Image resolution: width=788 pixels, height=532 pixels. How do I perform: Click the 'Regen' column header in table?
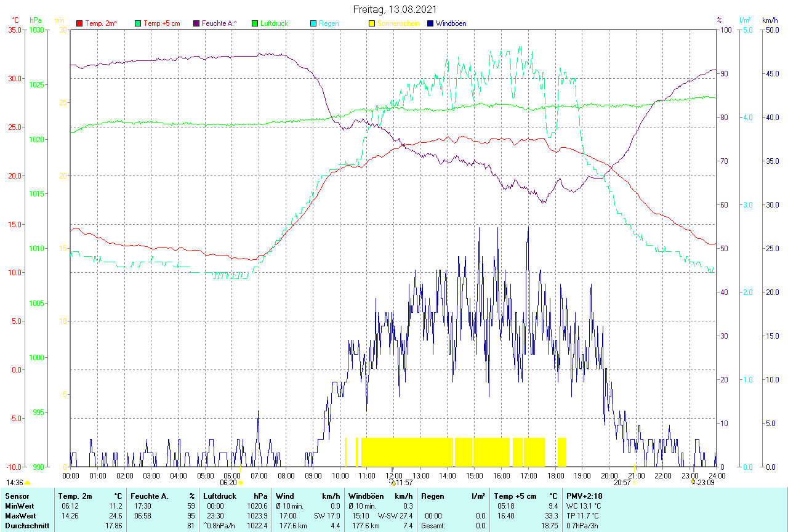432,496
